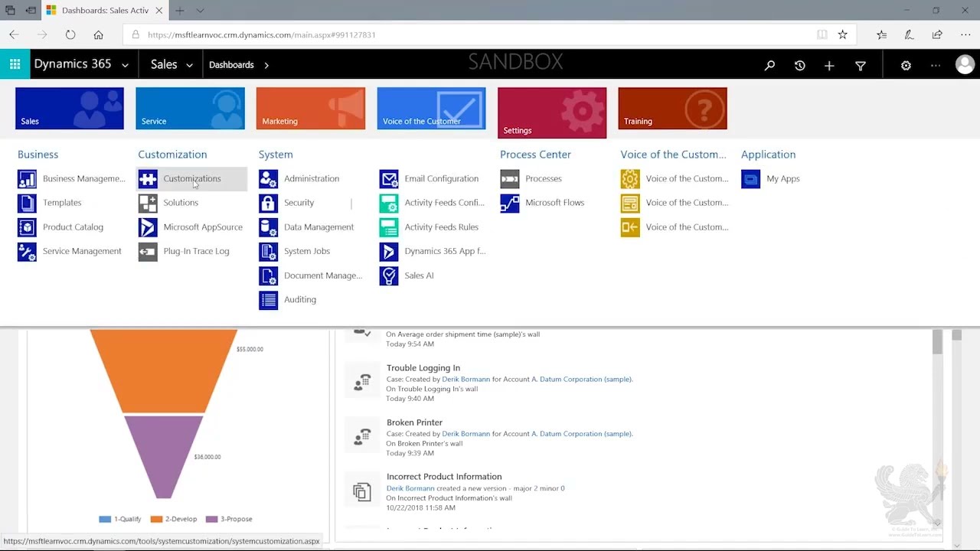
Task: Click Dashboards breadcrumb text
Action: click(x=231, y=65)
